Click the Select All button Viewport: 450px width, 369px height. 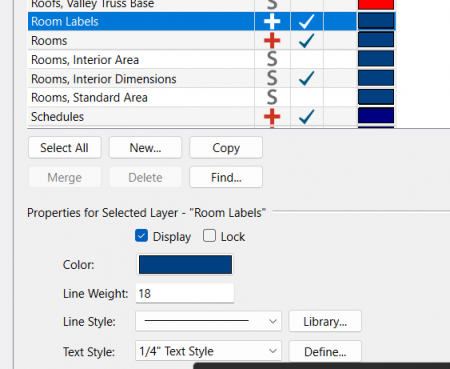click(x=65, y=147)
